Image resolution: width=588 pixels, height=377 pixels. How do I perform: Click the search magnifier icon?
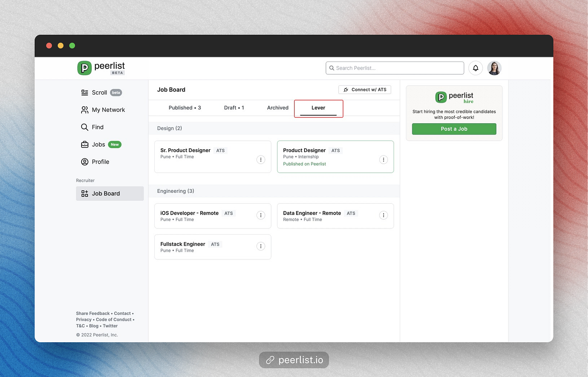pyautogui.click(x=332, y=68)
